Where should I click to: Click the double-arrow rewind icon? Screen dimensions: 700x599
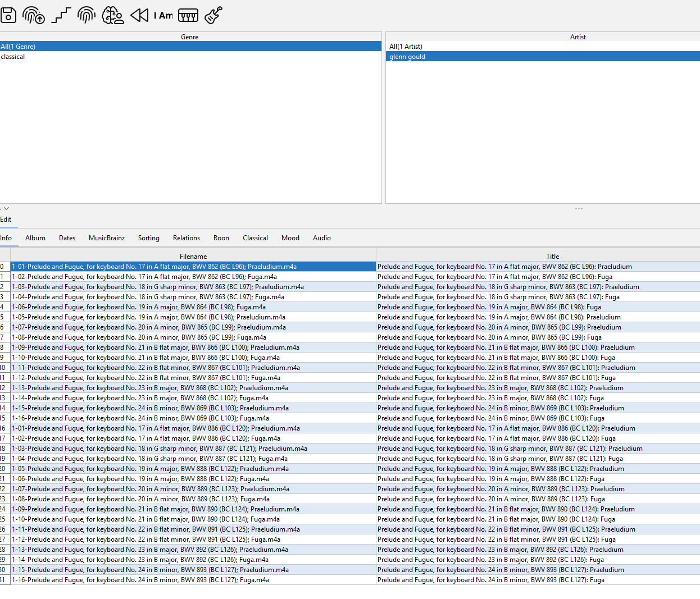click(139, 15)
